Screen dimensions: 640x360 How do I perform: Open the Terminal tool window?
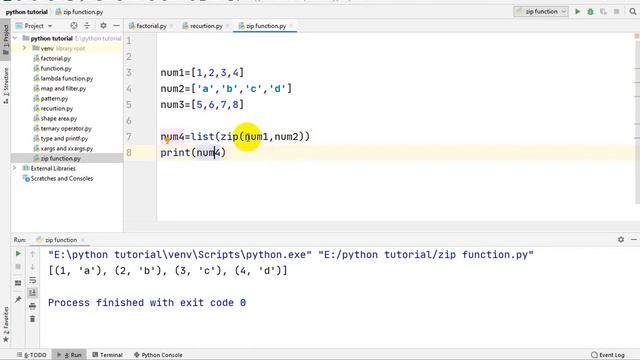point(107,355)
